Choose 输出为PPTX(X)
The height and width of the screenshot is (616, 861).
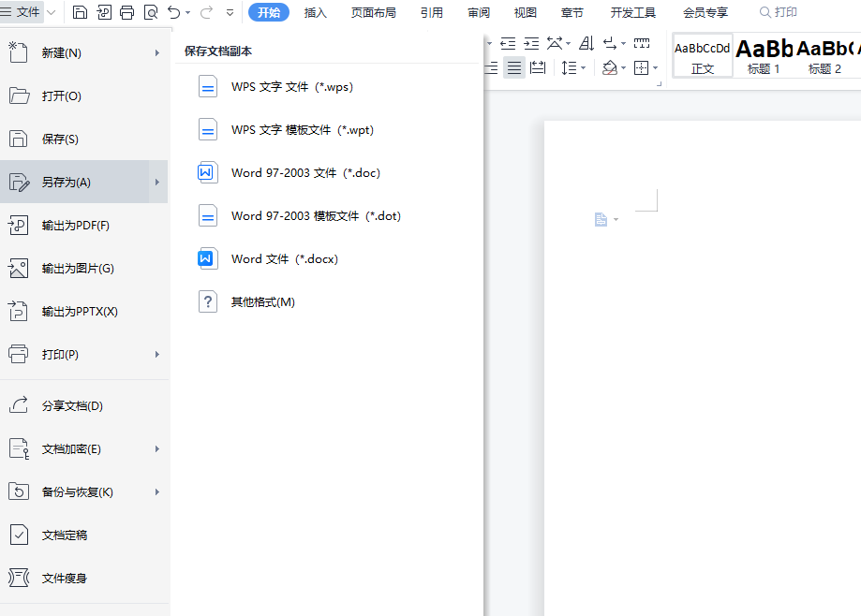tap(83, 311)
